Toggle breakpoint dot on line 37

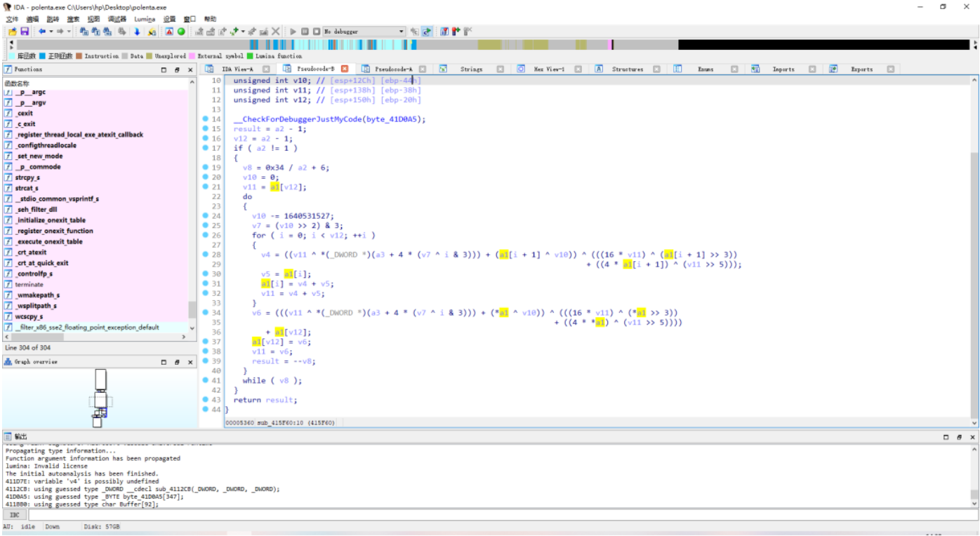point(206,342)
